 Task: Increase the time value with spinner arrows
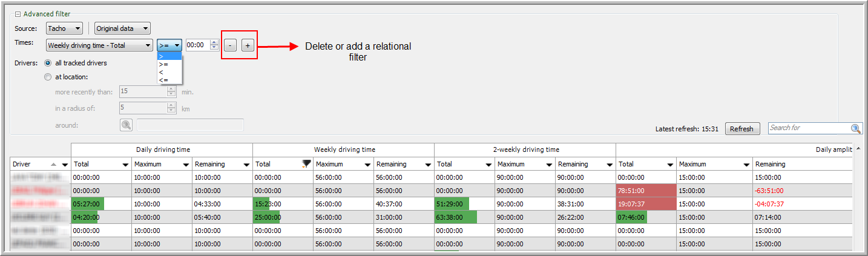(x=214, y=42)
